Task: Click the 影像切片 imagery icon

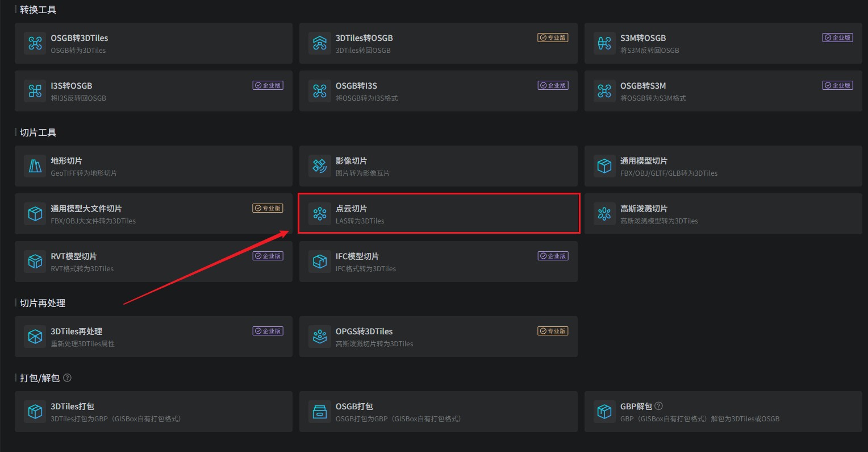Action: coord(320,166)
